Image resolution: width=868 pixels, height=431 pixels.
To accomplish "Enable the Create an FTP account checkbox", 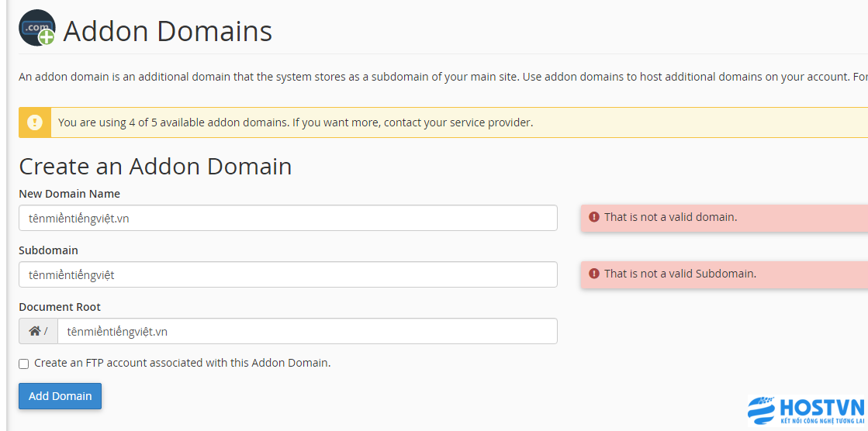I will click(x=24, y=364).
